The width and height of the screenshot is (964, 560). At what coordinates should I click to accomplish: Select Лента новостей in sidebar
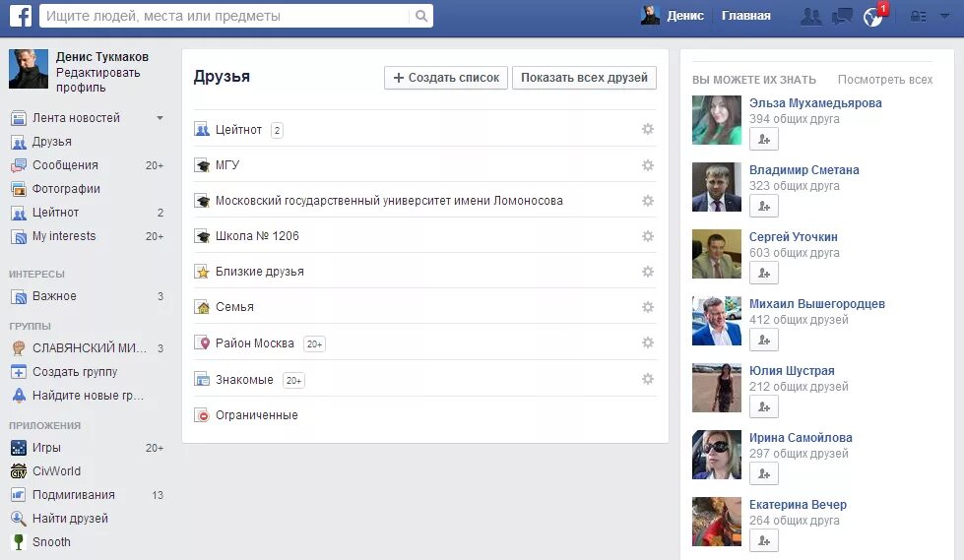(76, 117)
